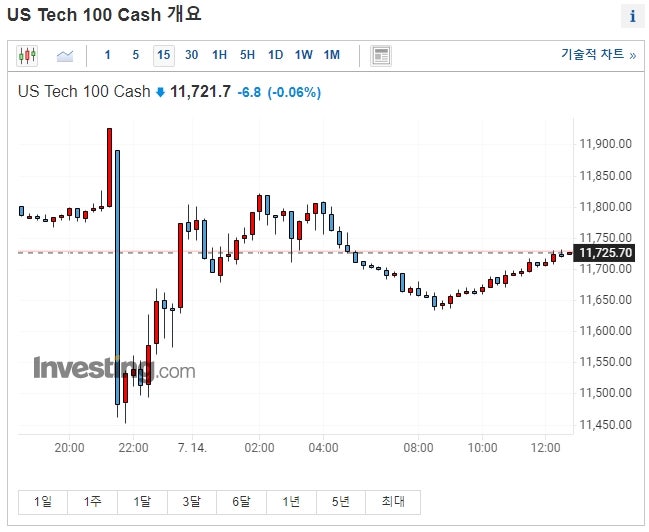The height and width of the screenshot is (532, 649).
Task: Choose the 5년 range tab
Action: (341, 502)
